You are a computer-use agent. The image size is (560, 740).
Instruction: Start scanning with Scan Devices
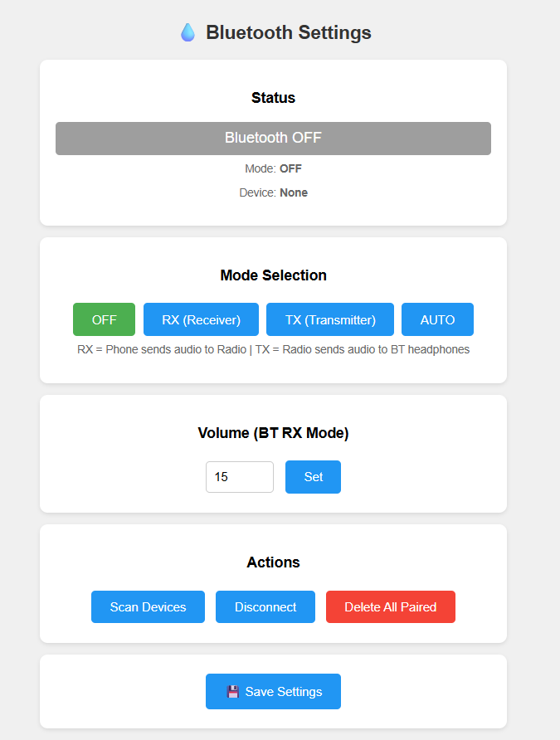(x=148, y=607)
